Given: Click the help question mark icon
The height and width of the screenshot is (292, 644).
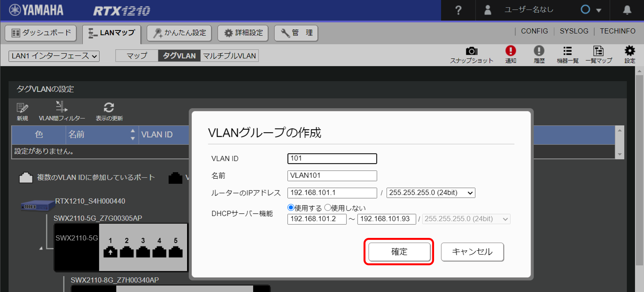Looking at the screenshot, I should coord(458,10).
